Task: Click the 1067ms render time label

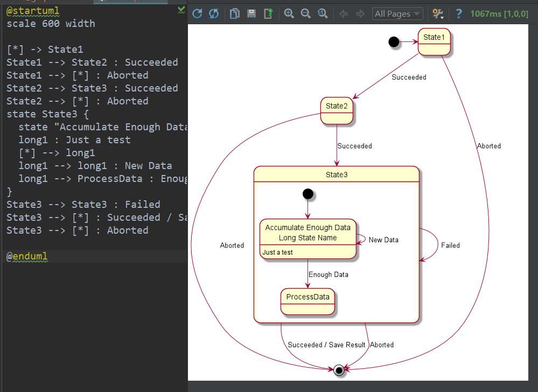Action: (x=499, y=14)
